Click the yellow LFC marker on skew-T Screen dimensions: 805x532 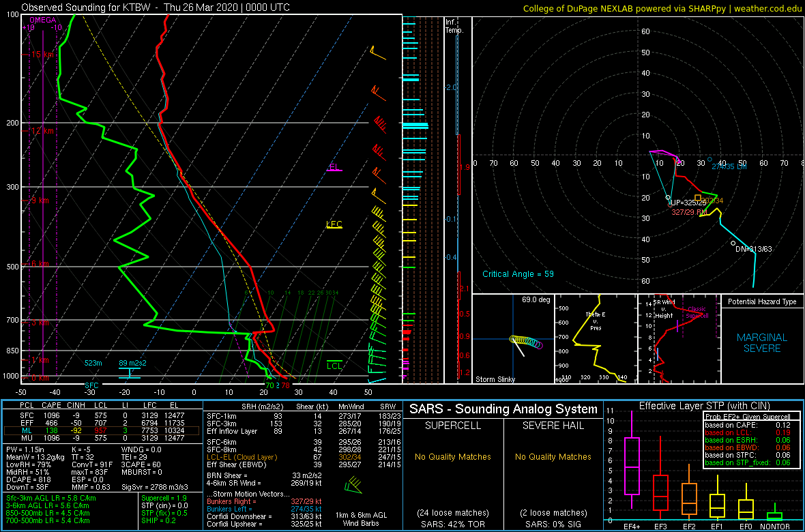(x=334, y=224)
